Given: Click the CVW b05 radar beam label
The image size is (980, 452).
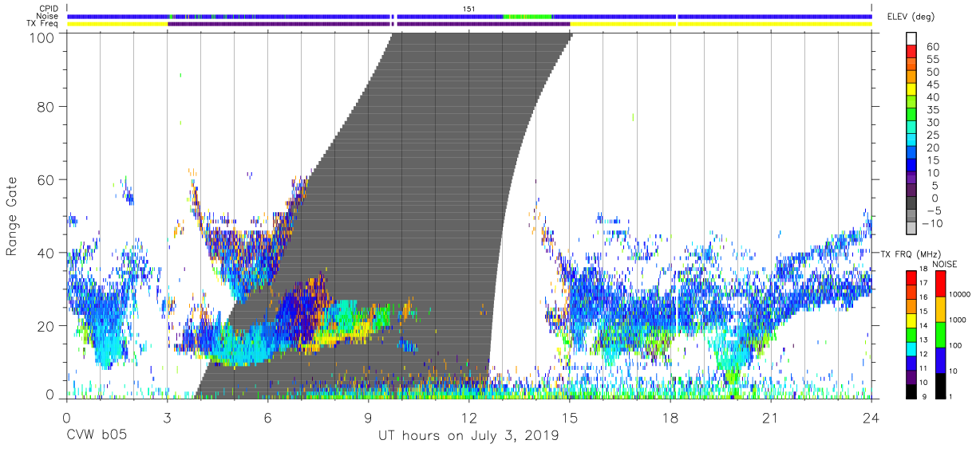Looking at the screenshot, I should 96,436.
